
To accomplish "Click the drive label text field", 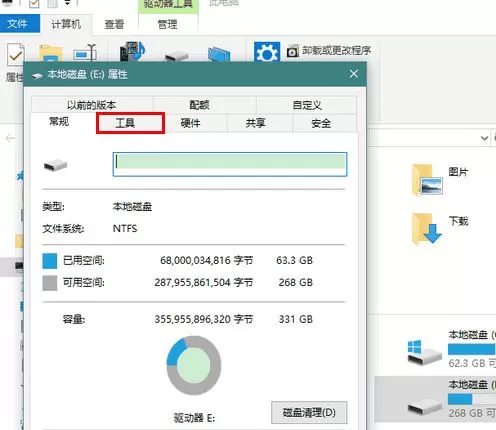I will (x=230, y=164).
